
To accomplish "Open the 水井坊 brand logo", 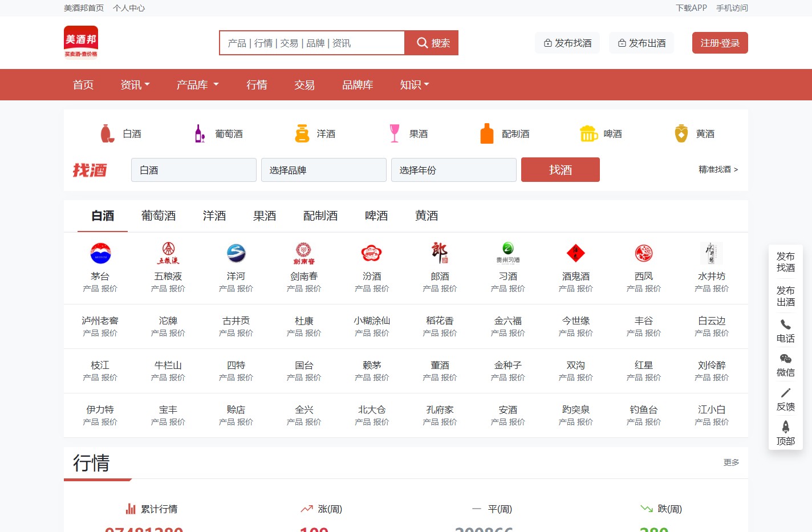I will pos(712,253).
